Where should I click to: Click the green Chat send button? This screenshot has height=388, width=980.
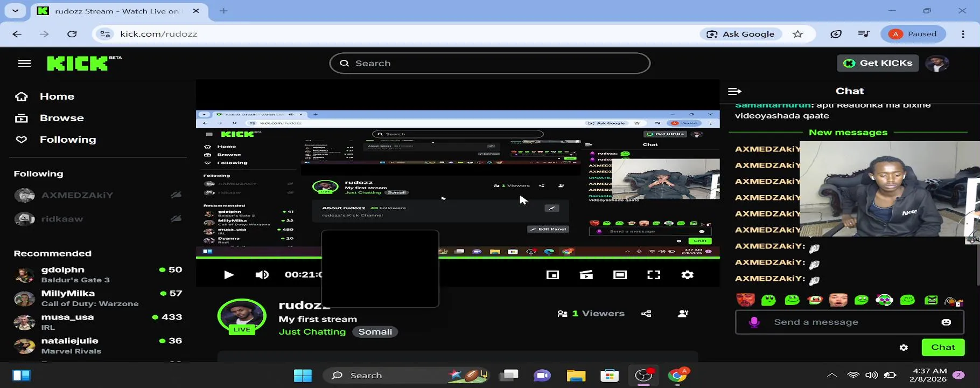pos(943,348)
